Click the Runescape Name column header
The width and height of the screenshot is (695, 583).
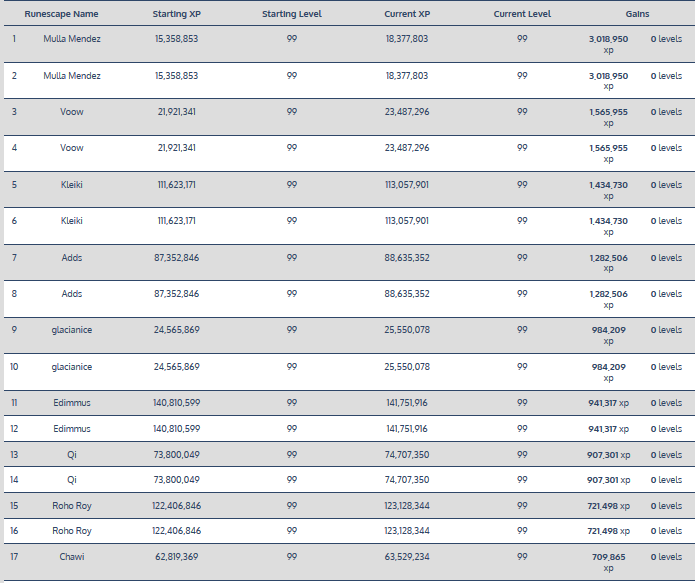[x=61, y=15]
